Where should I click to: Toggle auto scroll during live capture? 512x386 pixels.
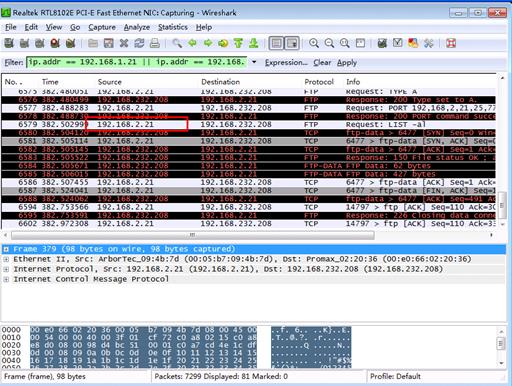point(292,43)
